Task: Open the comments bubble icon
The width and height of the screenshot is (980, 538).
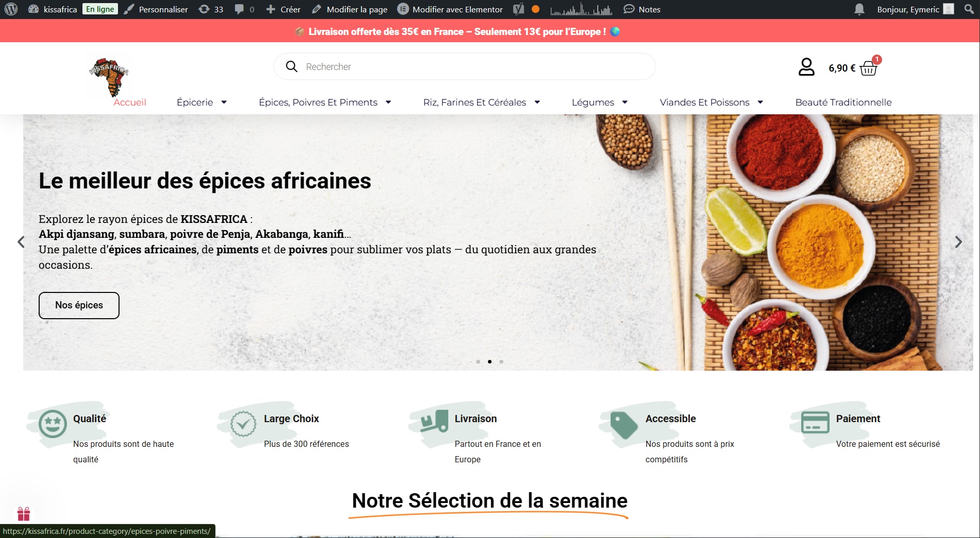Action: click(239, 9)
